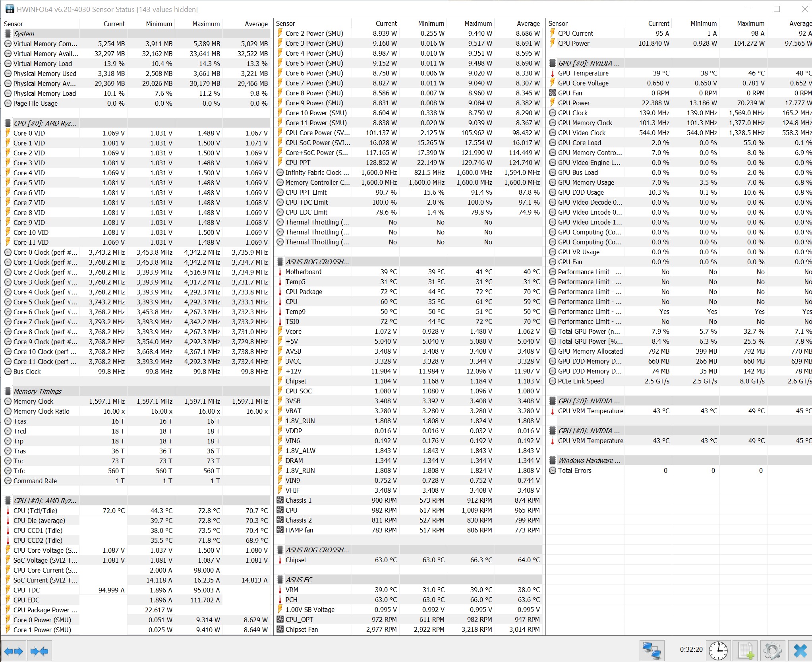Close sensors with blue X icon
The width and height of the screenshot is (812, 662).
pos(800,651)
